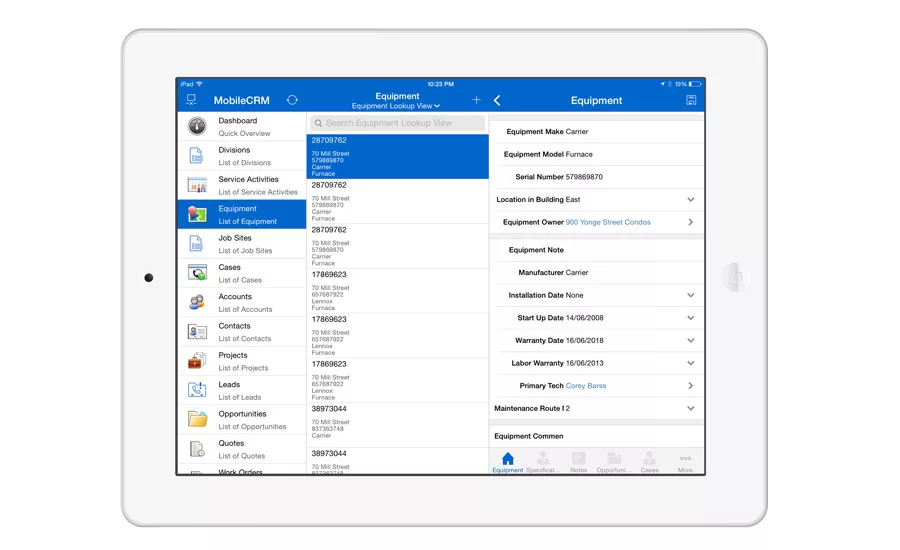The height and width of the screenshot is (550, 900).
Task: Go back using the left arrow
Action: (497, 100)
